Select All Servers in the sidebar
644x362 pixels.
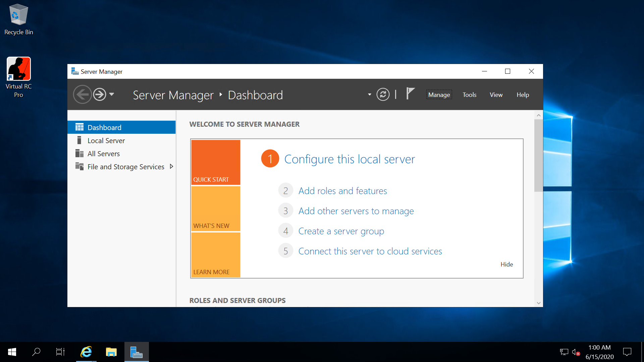tap(121, 154)
